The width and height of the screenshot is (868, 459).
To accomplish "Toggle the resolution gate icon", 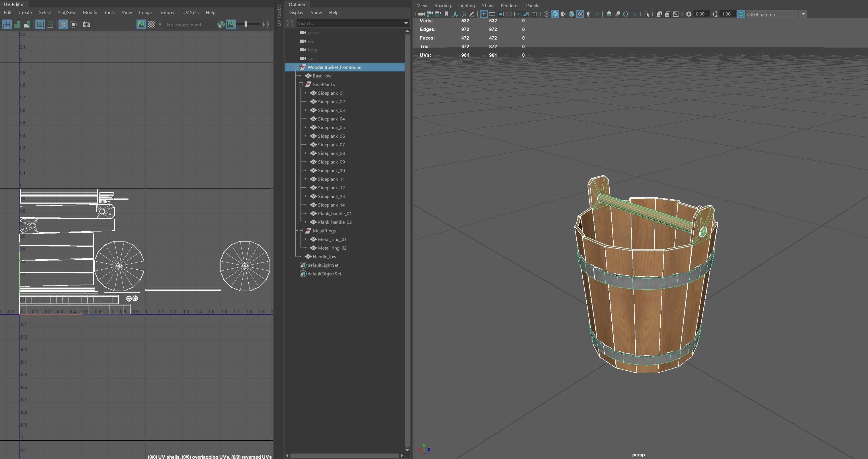I will pyautogui.click(x=501, y=14).
